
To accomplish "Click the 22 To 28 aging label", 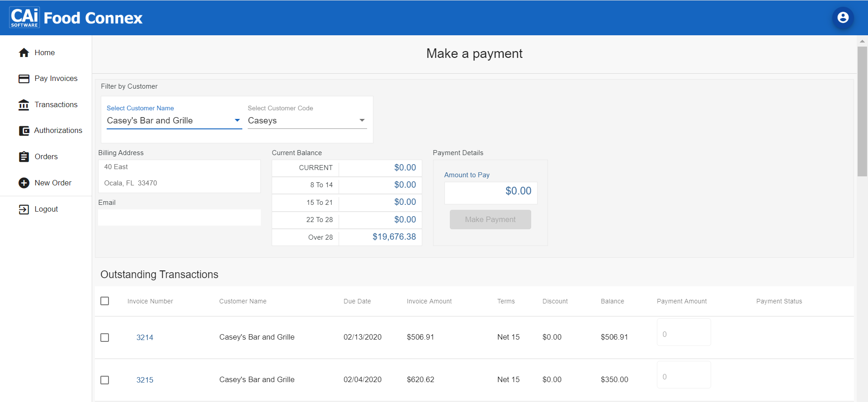I will (x=320, y=220).
